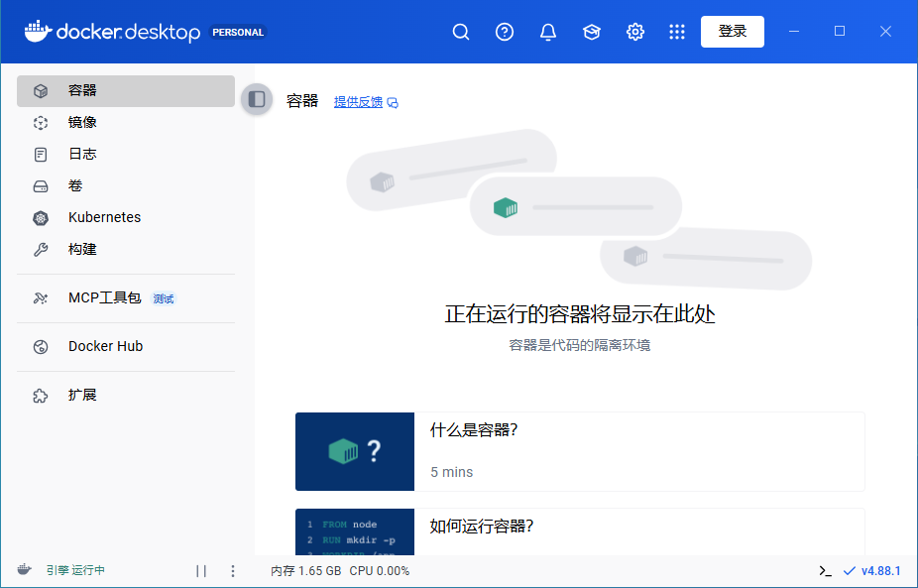Screen dimensions: 918x588
Task: Click the Docker Hub icon in sidebar
Action: 41,347
